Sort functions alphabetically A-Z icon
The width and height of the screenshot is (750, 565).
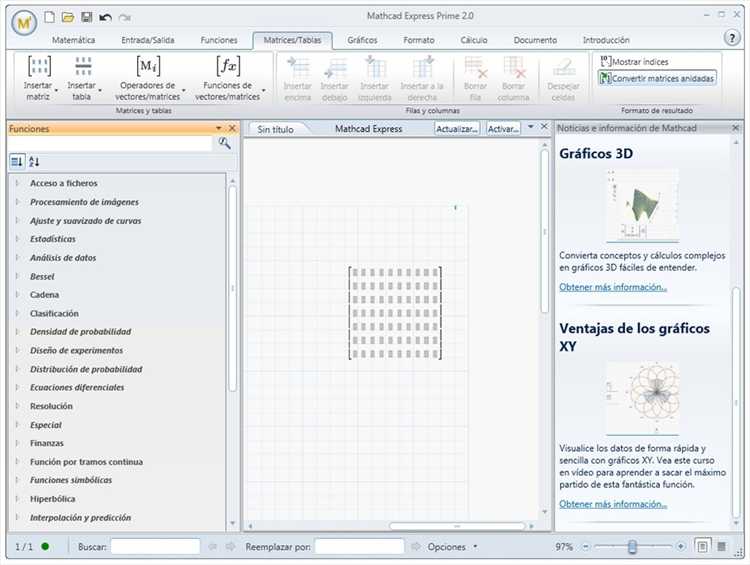(x=34, y=162)
